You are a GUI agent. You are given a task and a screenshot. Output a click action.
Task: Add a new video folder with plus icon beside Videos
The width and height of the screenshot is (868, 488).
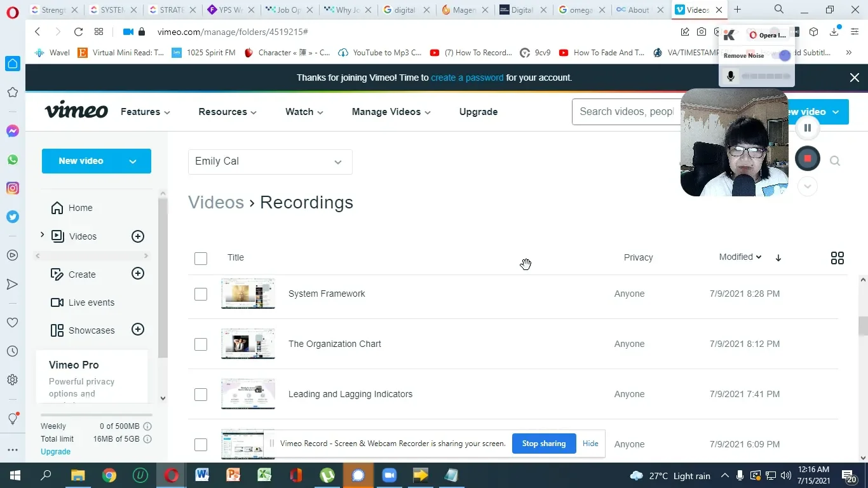[138, 236]
